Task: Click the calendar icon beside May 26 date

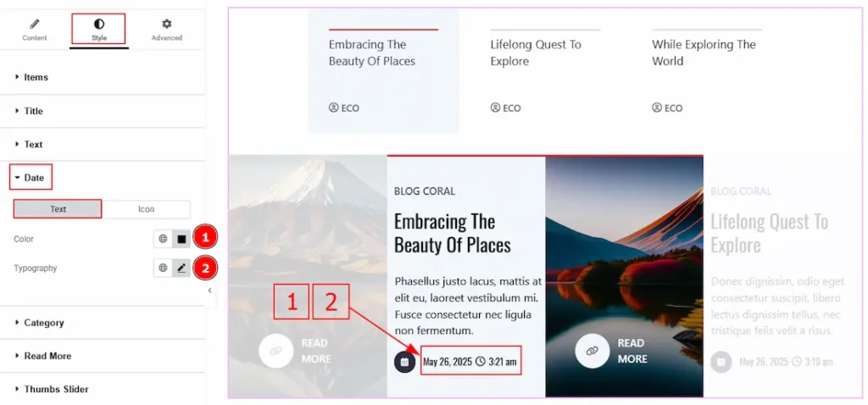Action: tap(404, 362)
